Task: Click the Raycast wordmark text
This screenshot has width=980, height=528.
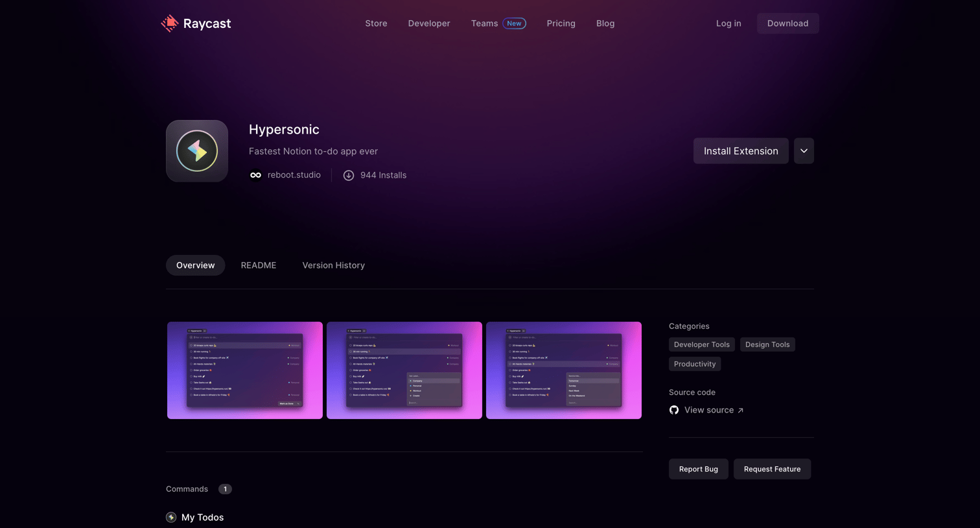Action: click(207, 23)
